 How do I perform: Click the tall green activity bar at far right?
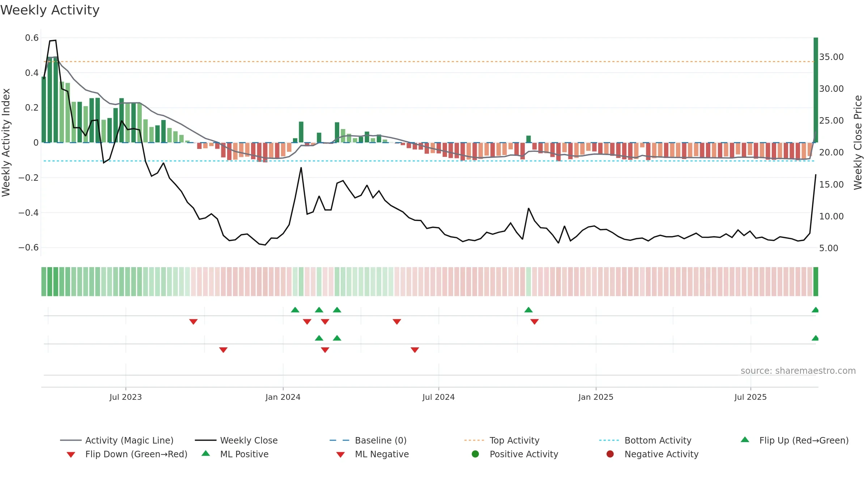click(x=816, y=90)
